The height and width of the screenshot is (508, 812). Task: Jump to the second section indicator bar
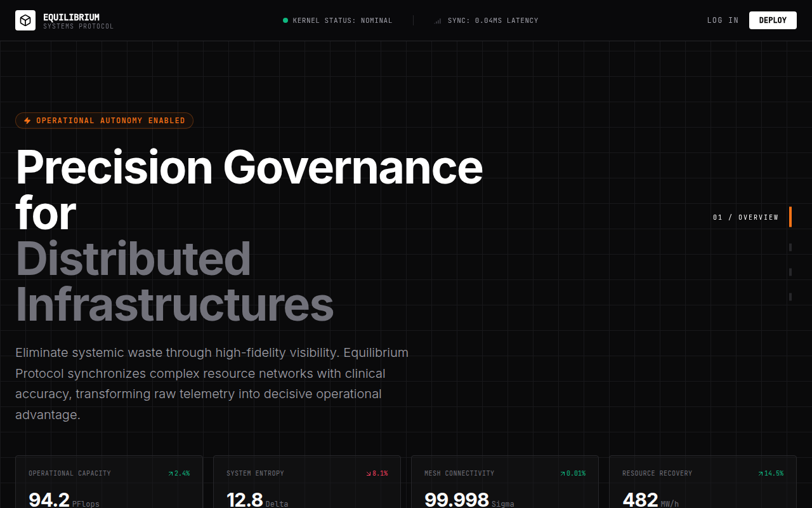coord(790,247)
